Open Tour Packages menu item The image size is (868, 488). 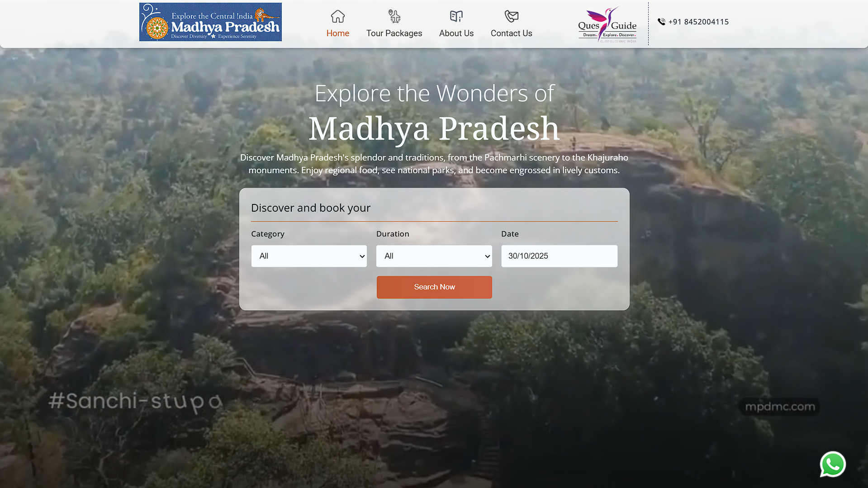click(x=394, y=33)
